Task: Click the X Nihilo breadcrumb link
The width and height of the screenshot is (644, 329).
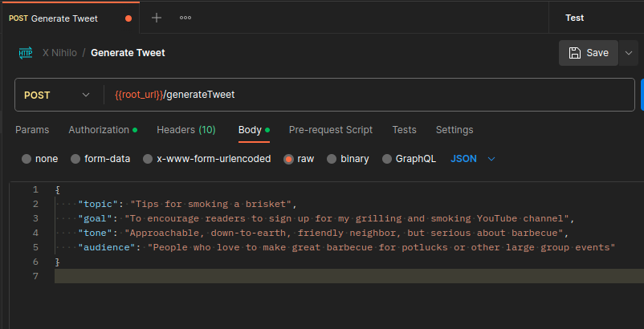Action: pos(59,53)
